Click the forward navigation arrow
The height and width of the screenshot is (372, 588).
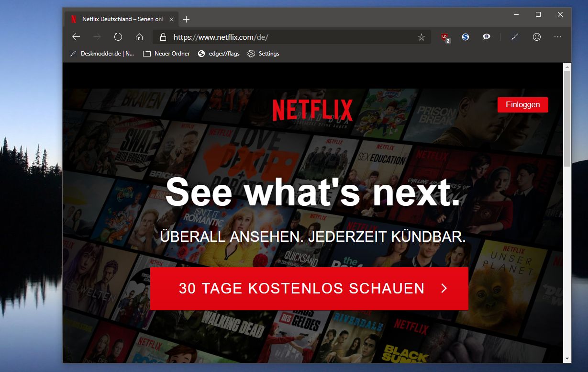97,37
